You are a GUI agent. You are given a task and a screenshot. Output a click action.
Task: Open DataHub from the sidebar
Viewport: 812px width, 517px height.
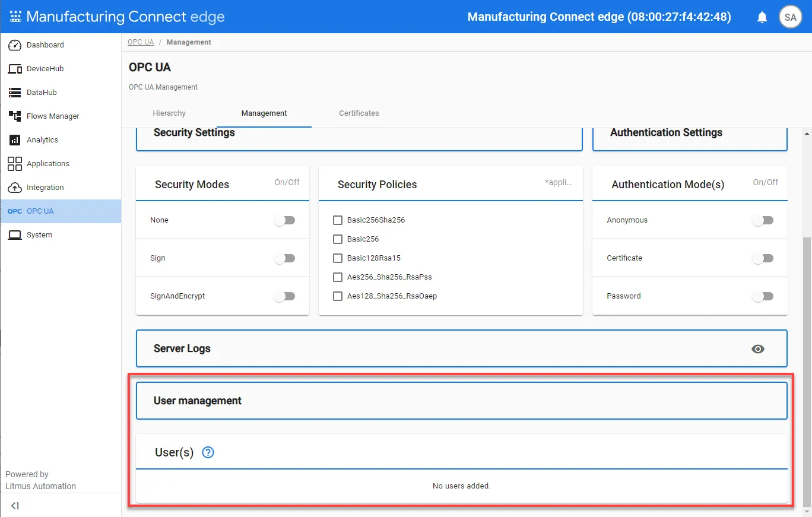point(61,93)
